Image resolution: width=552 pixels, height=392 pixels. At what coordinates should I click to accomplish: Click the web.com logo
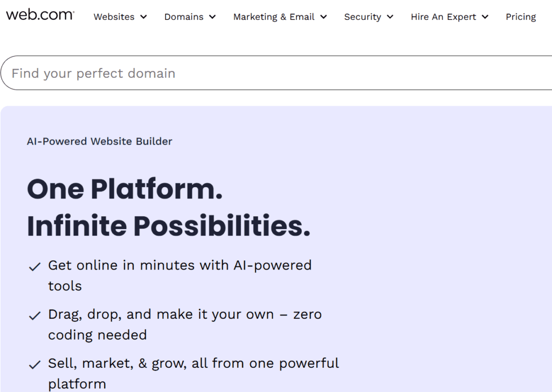click(40, 15)
